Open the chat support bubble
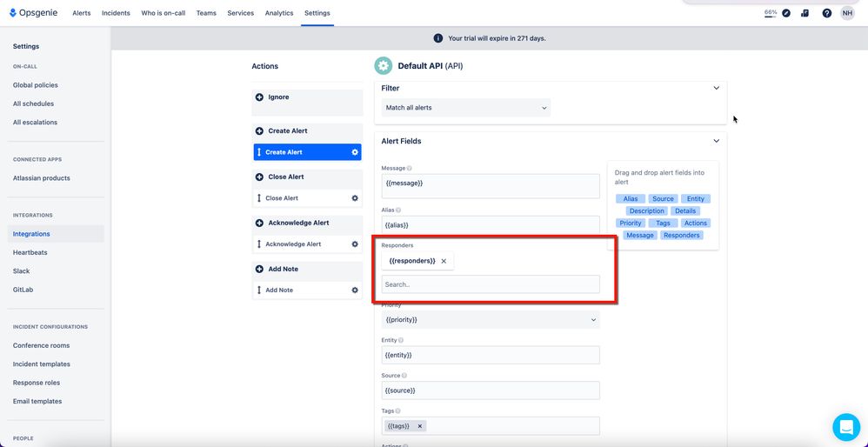The height and width of the screenshot is (447, 868). [846, 427]
